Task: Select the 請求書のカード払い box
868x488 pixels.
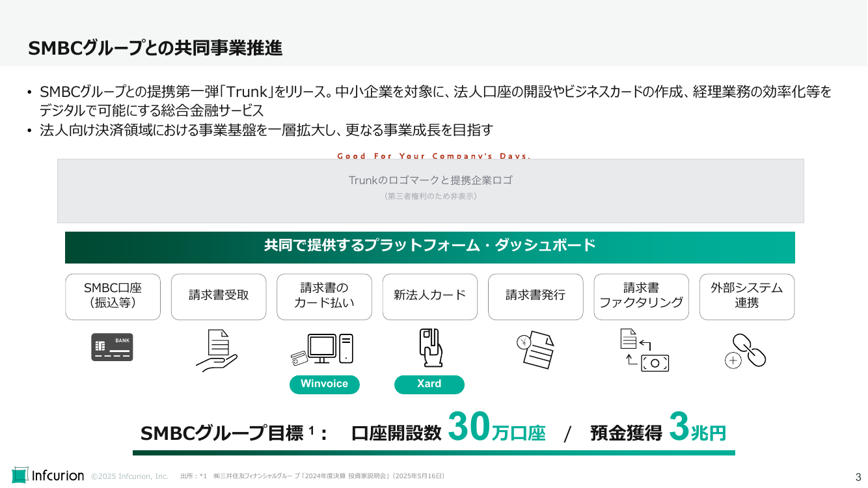Action: 324,297
